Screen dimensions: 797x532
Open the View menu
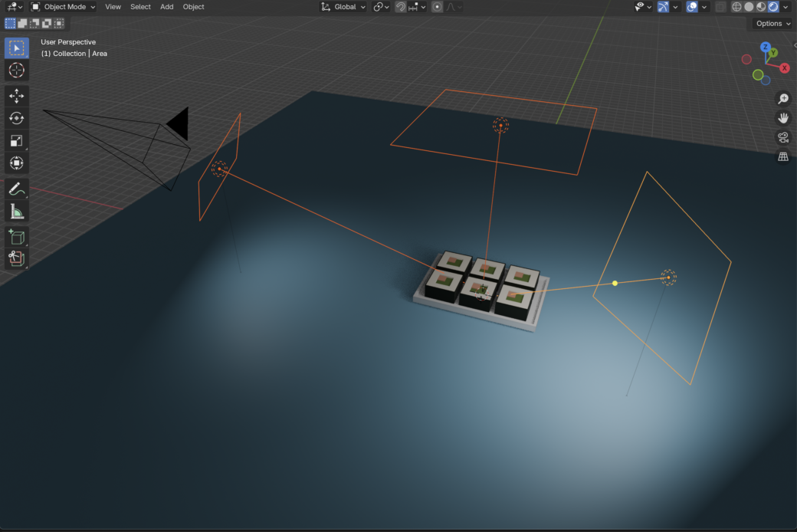pyautogui.click(x=113, y=7)
